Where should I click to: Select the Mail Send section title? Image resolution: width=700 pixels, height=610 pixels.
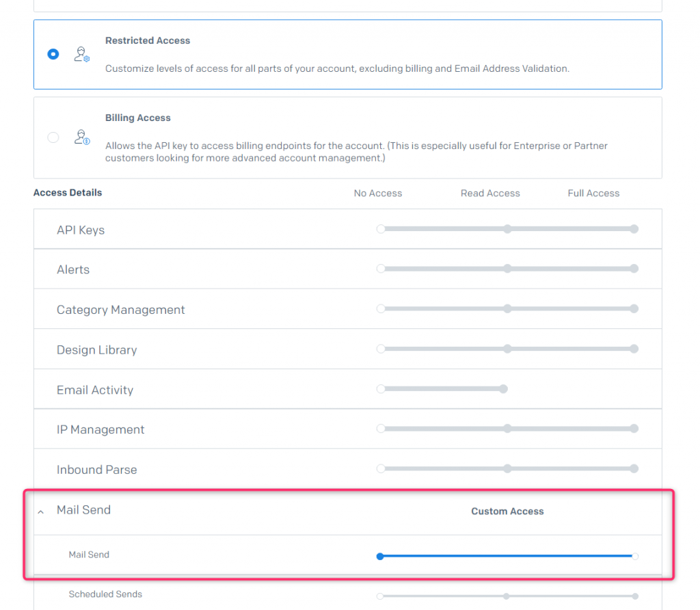[83, 509]
